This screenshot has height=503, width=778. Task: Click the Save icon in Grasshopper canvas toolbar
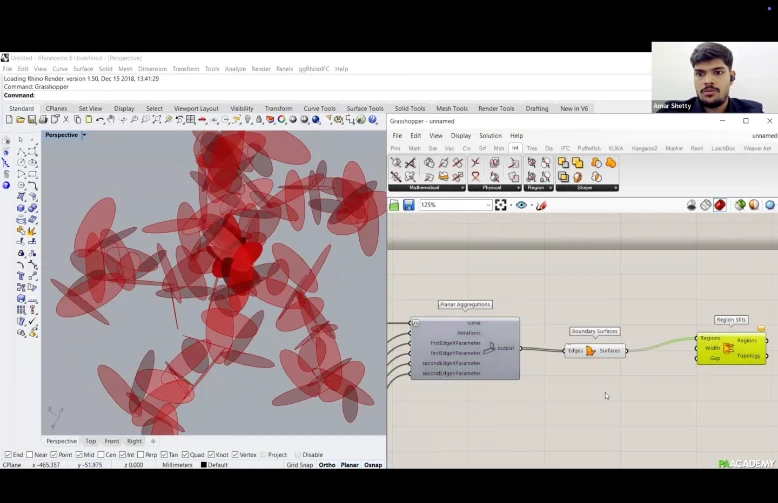[409, 205]
